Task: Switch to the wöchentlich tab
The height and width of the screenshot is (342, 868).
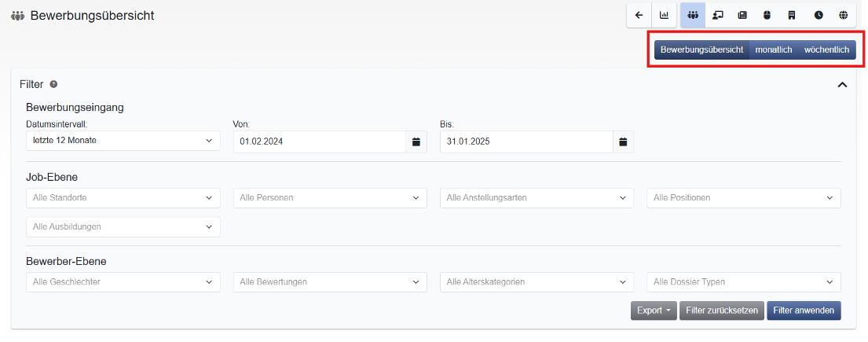Action: [x=826, y=50]
